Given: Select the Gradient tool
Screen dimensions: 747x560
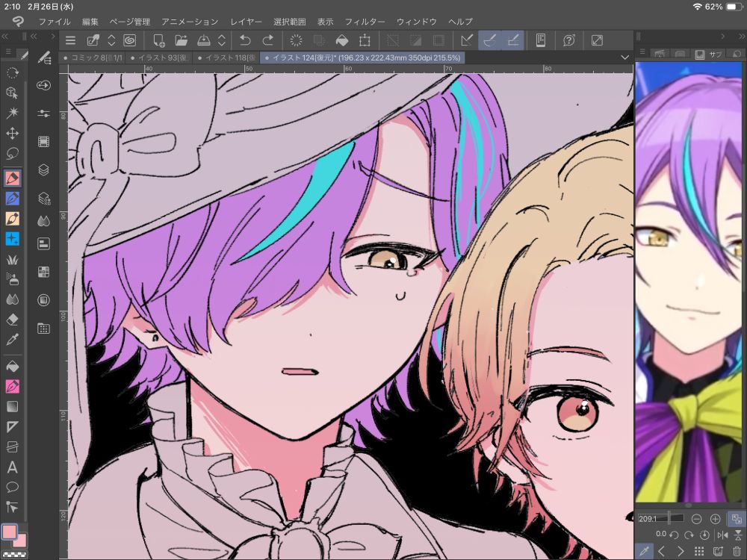Looking at the screenshot, I should 13,406.
